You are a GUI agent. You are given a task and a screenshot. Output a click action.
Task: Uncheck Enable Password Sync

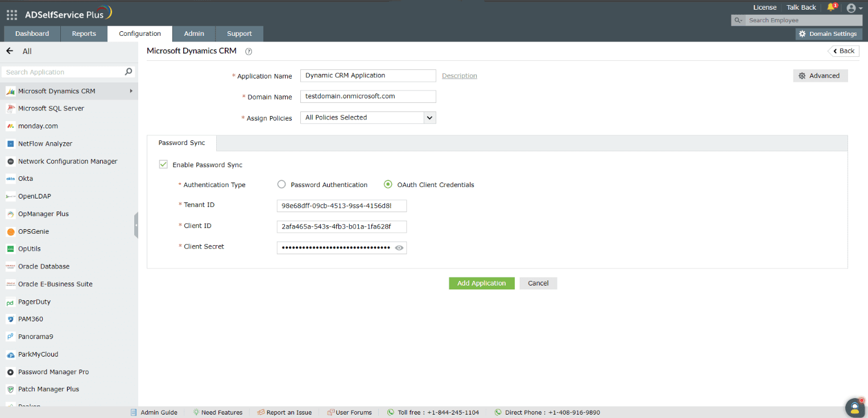(x=163, y=164)
